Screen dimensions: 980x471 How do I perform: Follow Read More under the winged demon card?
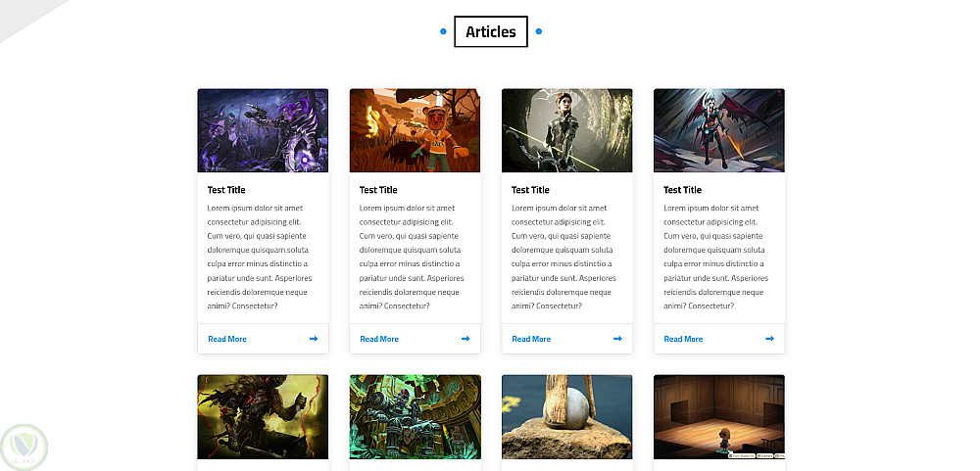pyautogui.click(x=683, y=339)
